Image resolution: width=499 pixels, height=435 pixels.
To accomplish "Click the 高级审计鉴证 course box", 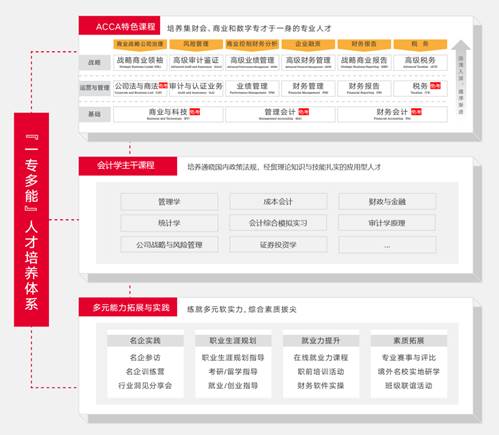I will pos(196,62).
